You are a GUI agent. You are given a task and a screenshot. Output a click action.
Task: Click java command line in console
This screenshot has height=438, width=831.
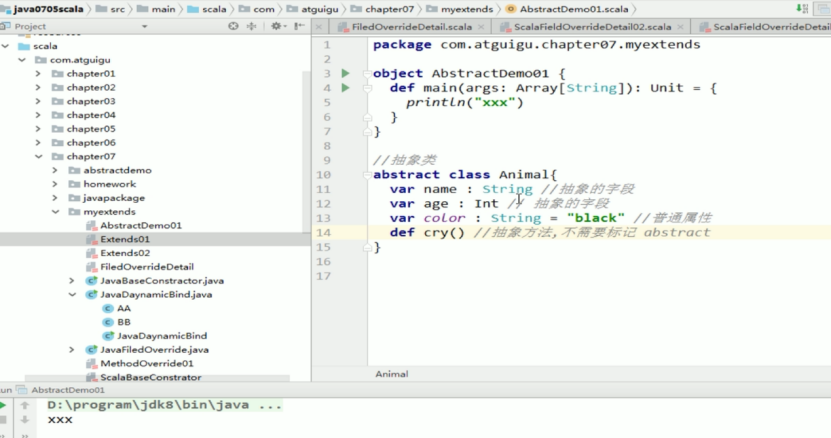(x=164, y=405)
